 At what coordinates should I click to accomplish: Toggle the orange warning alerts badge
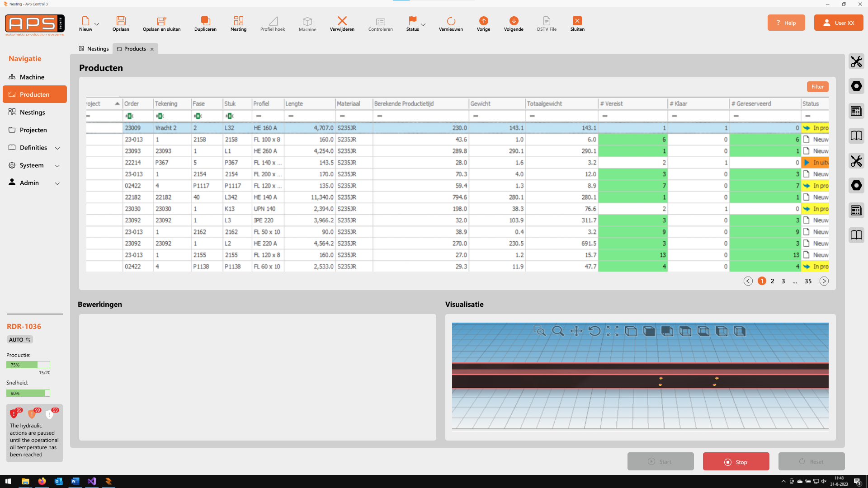(x=33, y=413)
